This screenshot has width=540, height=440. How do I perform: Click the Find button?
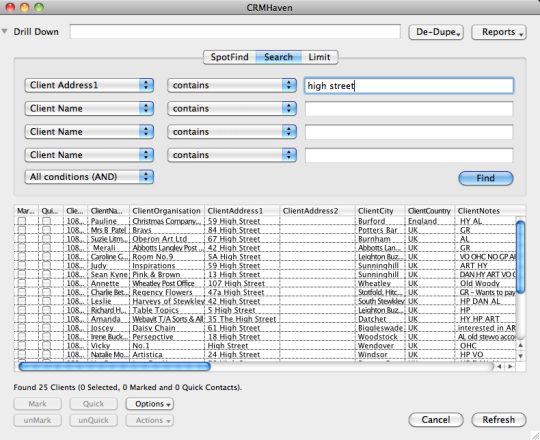pyautogui.click(x=486, y=178)
